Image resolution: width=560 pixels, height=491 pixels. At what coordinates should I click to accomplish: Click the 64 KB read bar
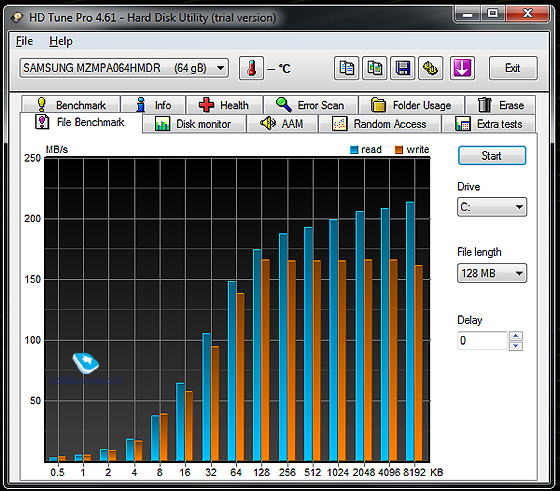pyautogui.click(x=232, y=371)
